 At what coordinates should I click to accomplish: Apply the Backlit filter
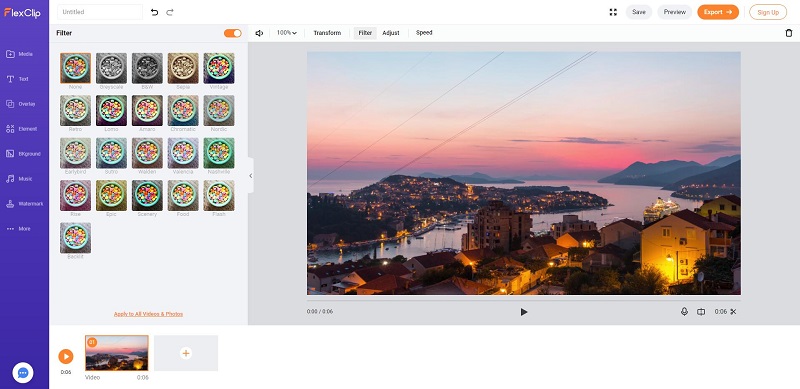(76, 237)
